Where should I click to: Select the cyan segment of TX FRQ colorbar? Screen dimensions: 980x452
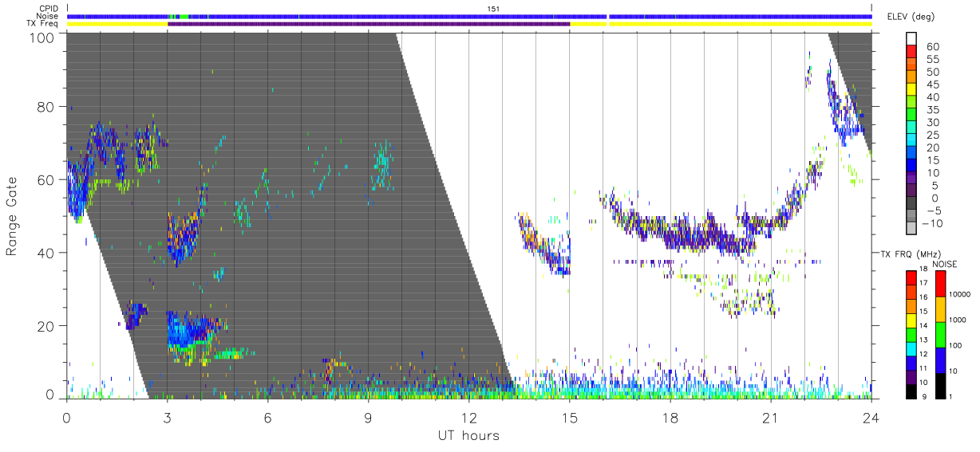[x=911, y=348]
